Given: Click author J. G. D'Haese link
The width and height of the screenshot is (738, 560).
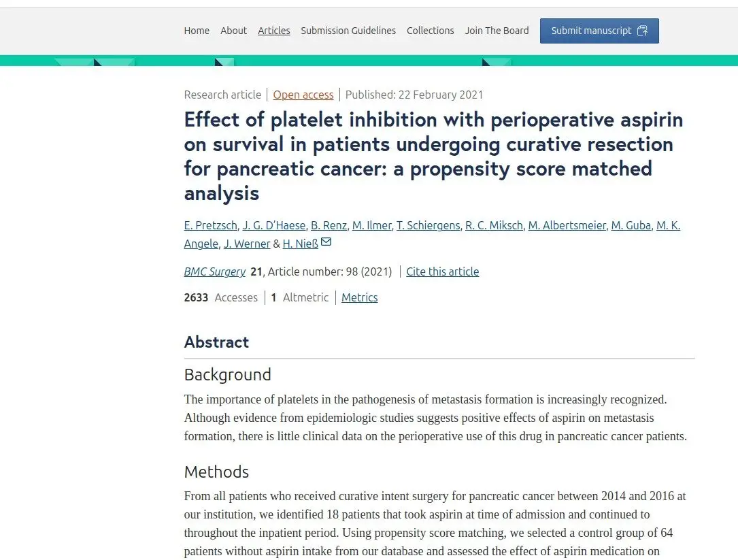Looking at the screenshot, I should 274,226.
